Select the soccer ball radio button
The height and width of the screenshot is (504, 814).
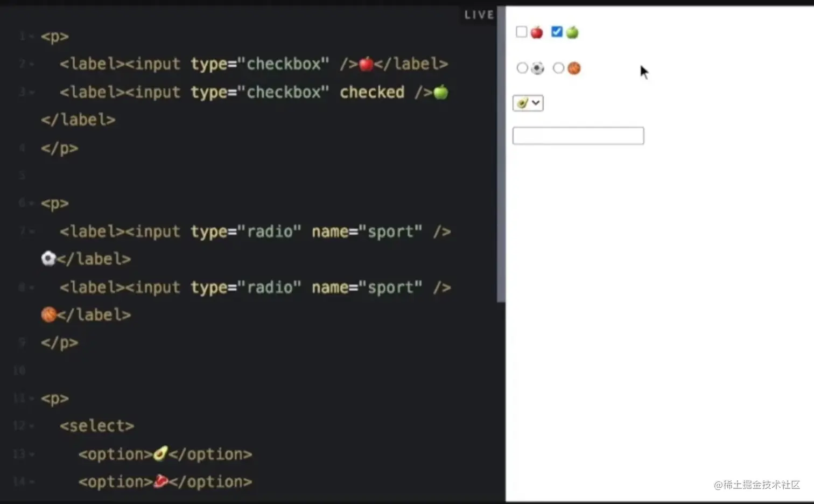click(x=522, y=68)
